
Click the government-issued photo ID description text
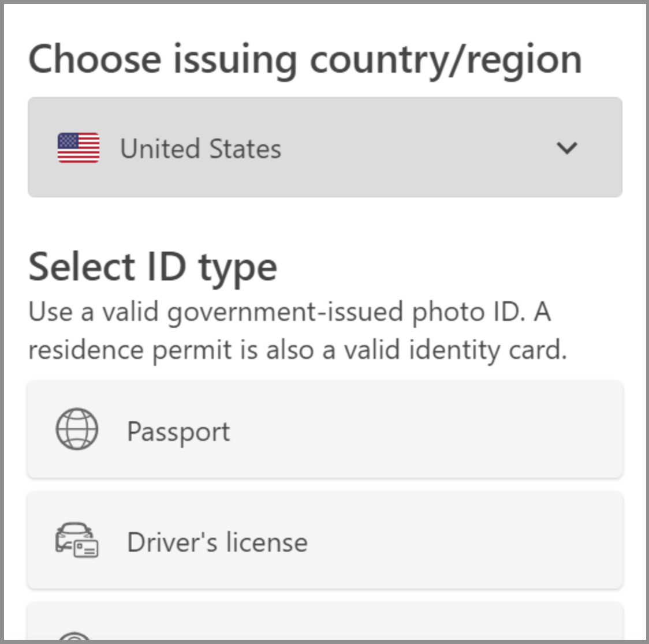[289, 312]
